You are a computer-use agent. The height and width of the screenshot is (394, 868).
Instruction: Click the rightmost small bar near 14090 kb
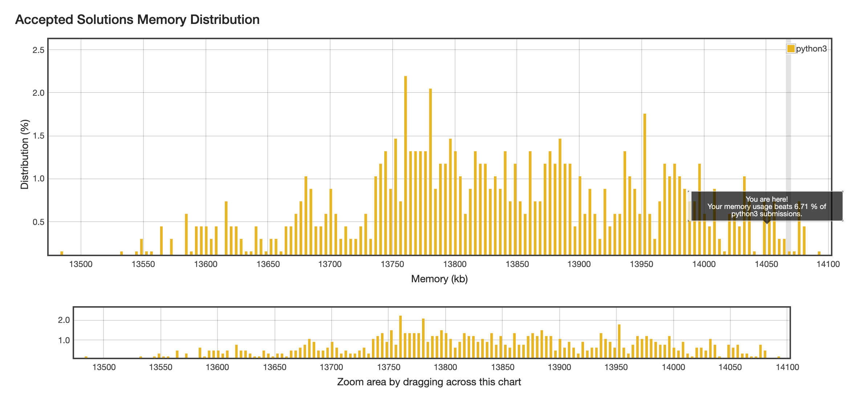819,253
